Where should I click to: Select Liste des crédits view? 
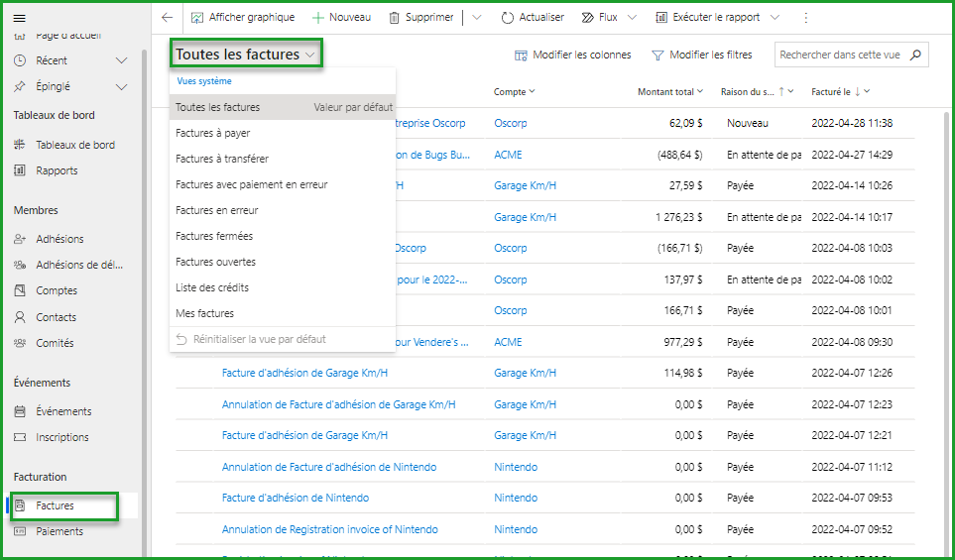[x=212, y=287]
